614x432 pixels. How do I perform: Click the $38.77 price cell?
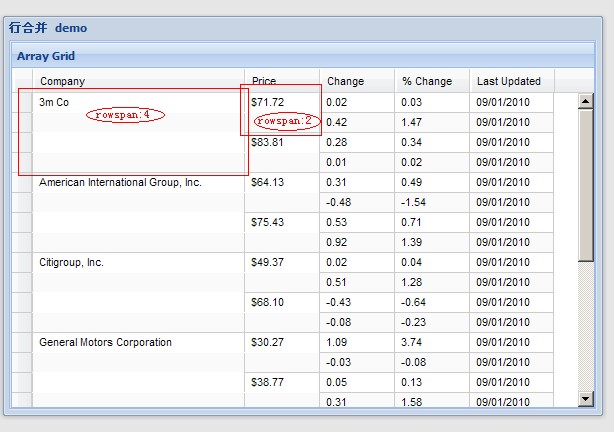(x=268, y=382)
